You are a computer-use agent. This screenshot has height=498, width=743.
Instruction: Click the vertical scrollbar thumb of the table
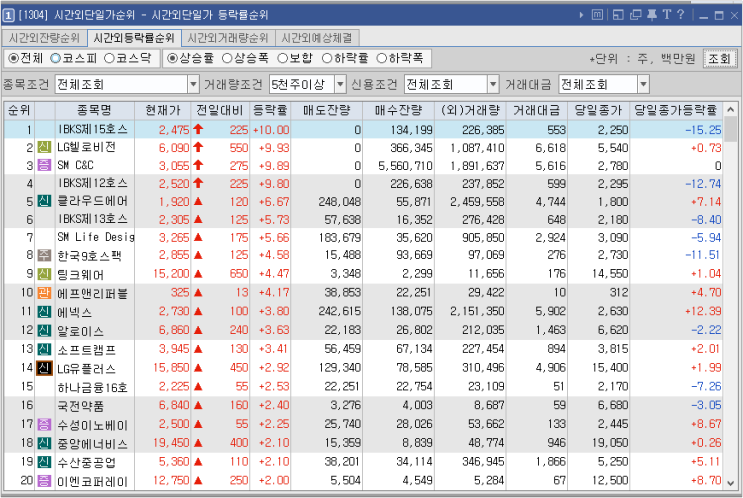pyautogui.click(x=730, y=130)
